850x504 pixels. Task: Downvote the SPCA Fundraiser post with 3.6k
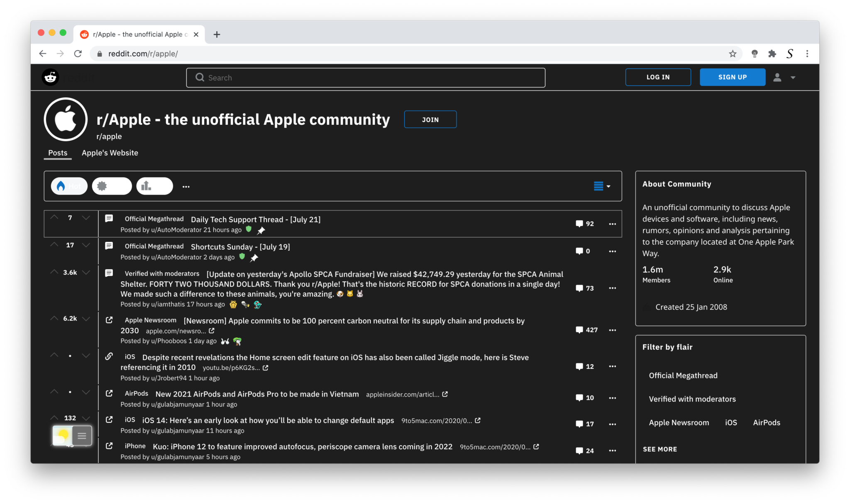click(x=86, y=272)
